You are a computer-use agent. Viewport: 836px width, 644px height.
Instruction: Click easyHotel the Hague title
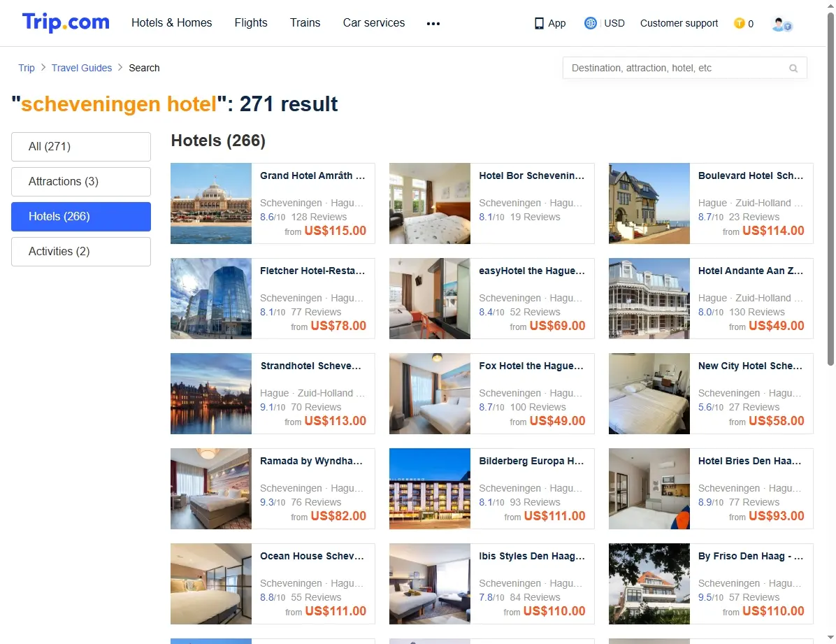(x=531, y=271)
